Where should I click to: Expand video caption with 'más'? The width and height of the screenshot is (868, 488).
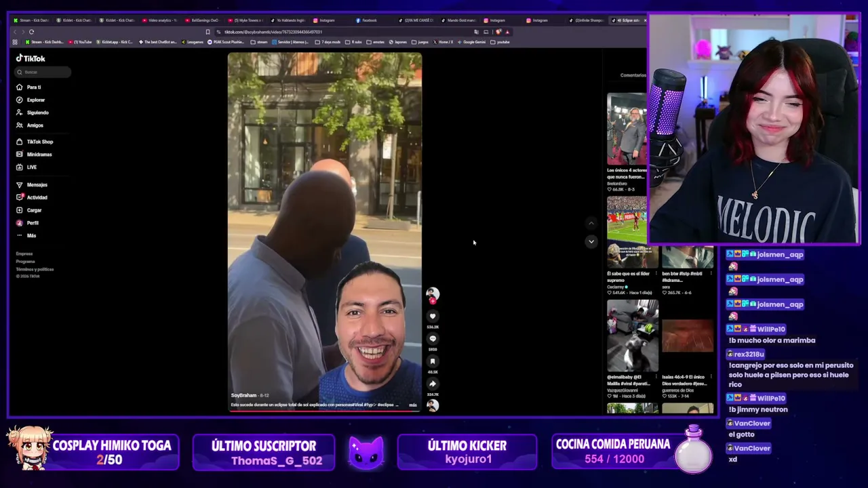click(412, 405)
